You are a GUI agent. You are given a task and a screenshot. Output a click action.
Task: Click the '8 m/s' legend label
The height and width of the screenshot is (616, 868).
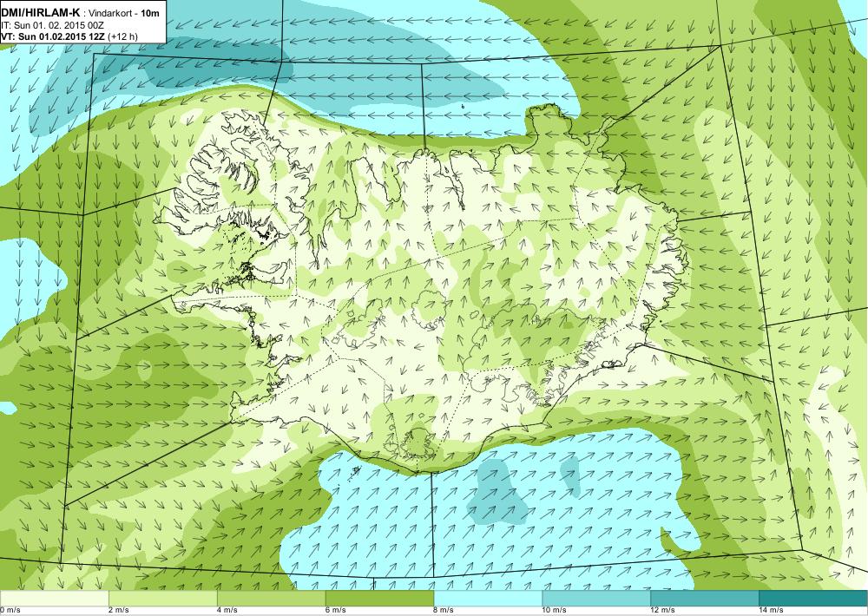tap(444, 611)
